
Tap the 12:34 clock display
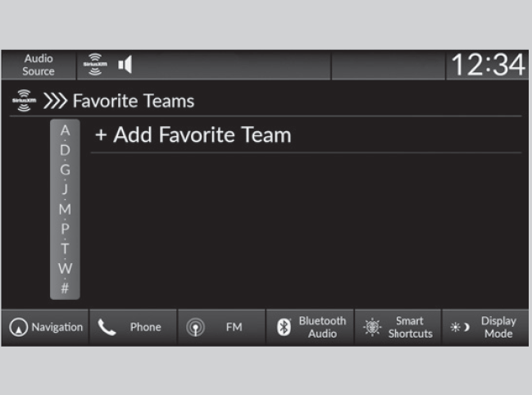[x=486, y=66]
